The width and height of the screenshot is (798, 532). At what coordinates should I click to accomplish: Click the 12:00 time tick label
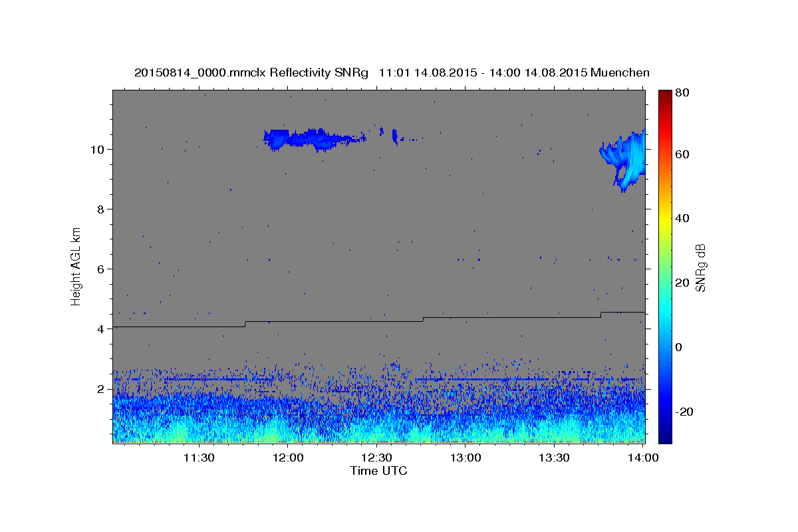[x=288, y=458]
